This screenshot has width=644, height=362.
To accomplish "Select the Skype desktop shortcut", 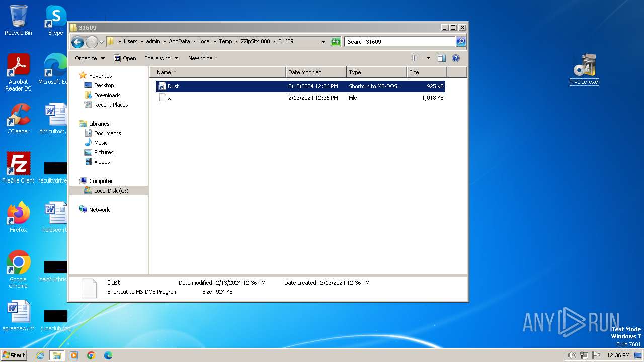I will (x=55, y=21).
